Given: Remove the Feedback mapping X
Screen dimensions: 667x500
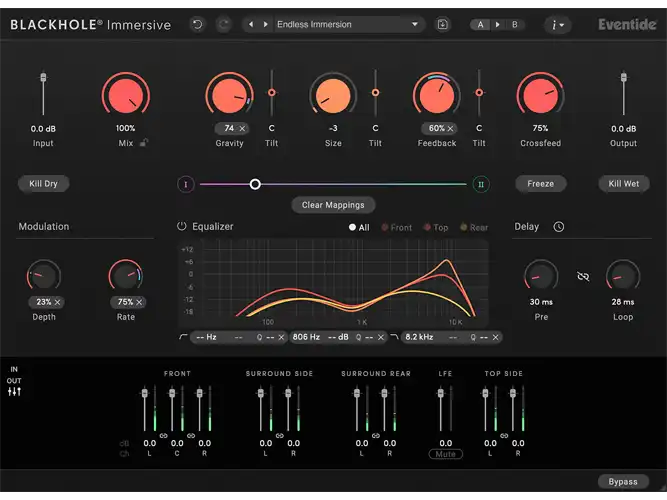Looking at the screenshot, I should pyautogui.click(x=450, y=129).
